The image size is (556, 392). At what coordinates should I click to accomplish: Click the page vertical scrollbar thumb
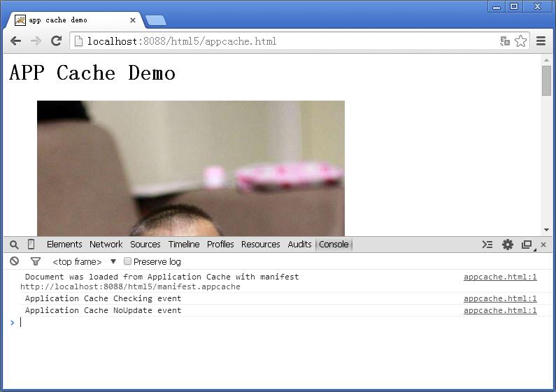pyautogui.click(x=546, y=80)
